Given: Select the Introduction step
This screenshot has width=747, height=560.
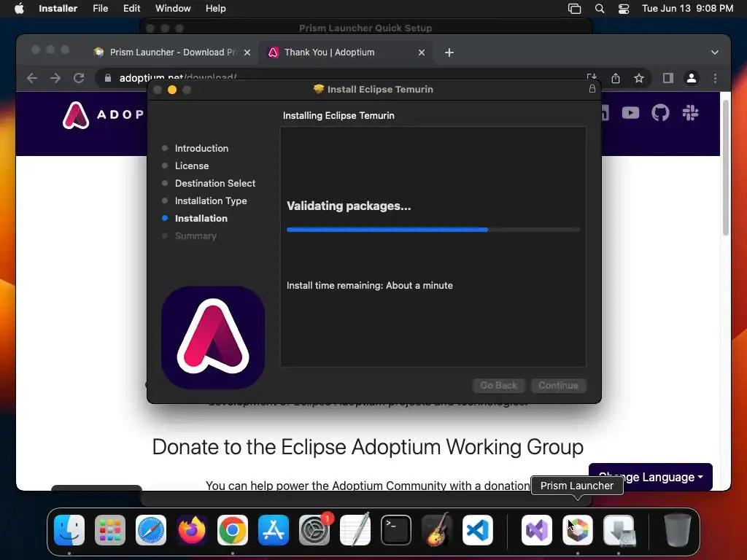Looking at the screenshot, I should tap(201, 148).
